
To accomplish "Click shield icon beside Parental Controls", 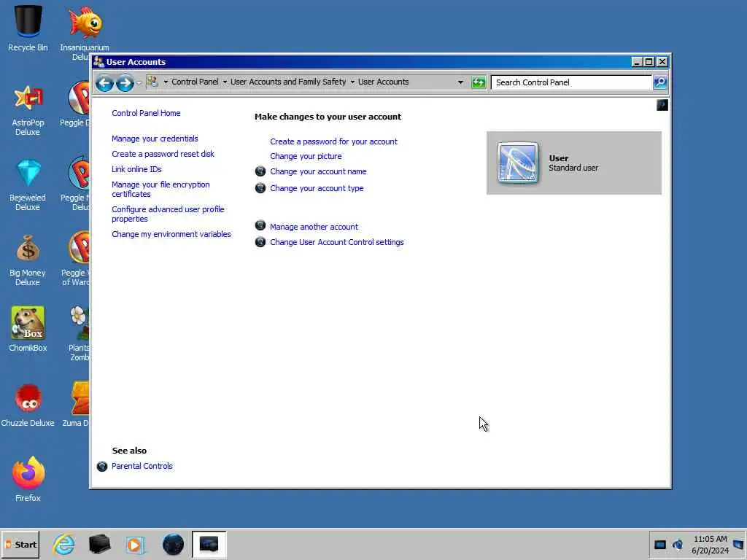I will coord(102,466).
